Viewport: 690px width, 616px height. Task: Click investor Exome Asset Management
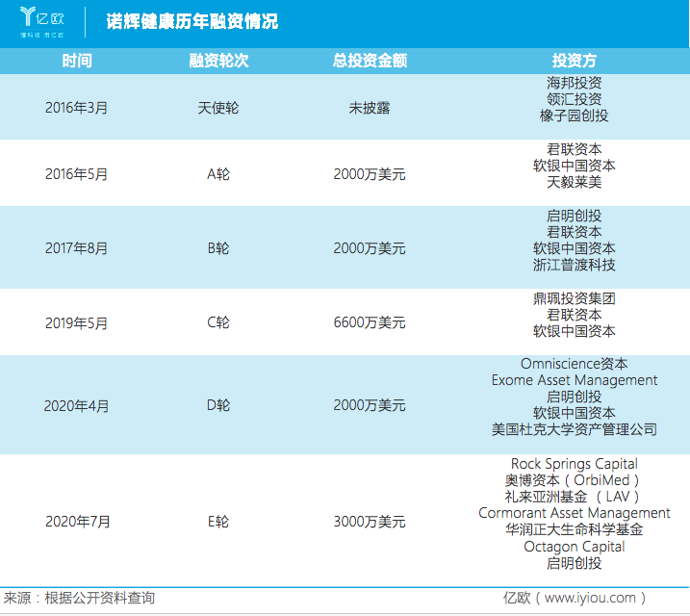click(x=575, y=380)
